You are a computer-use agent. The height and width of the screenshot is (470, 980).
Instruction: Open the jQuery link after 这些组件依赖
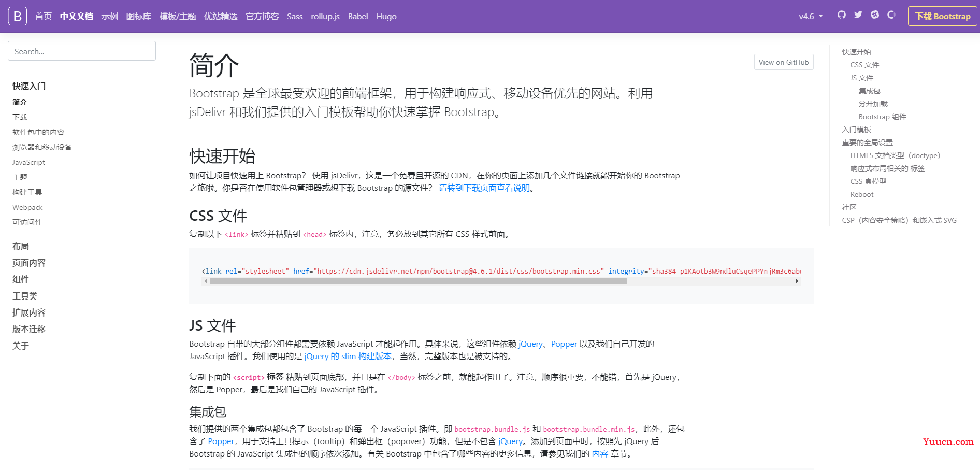[x=530, y=344]
